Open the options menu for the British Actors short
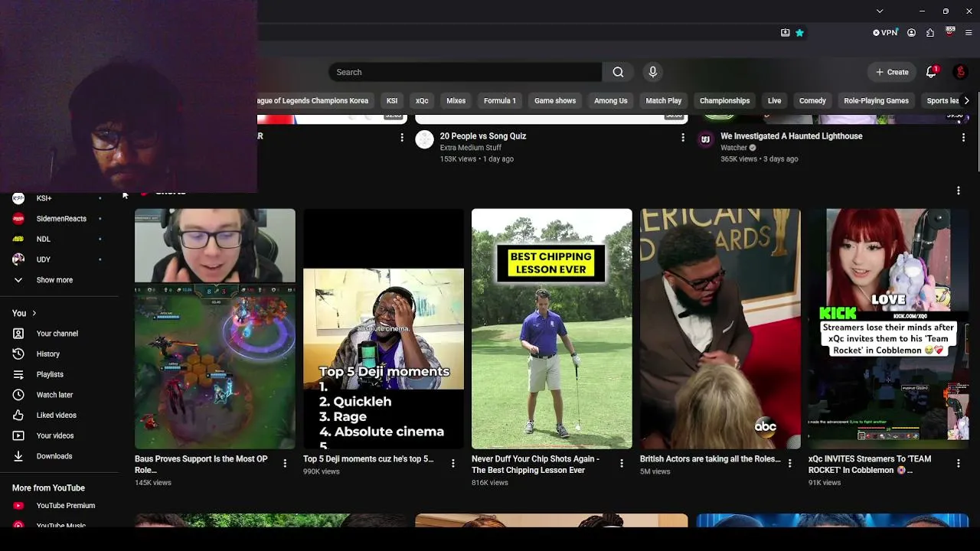Viewport: 980px width, 551px height. 790,463
